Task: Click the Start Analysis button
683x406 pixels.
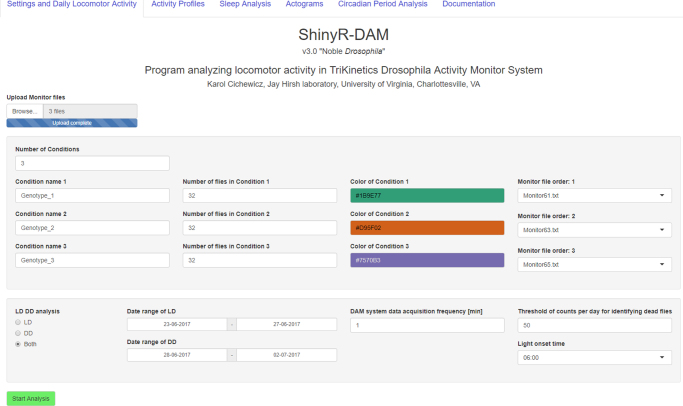Action: tap(30, 399)
